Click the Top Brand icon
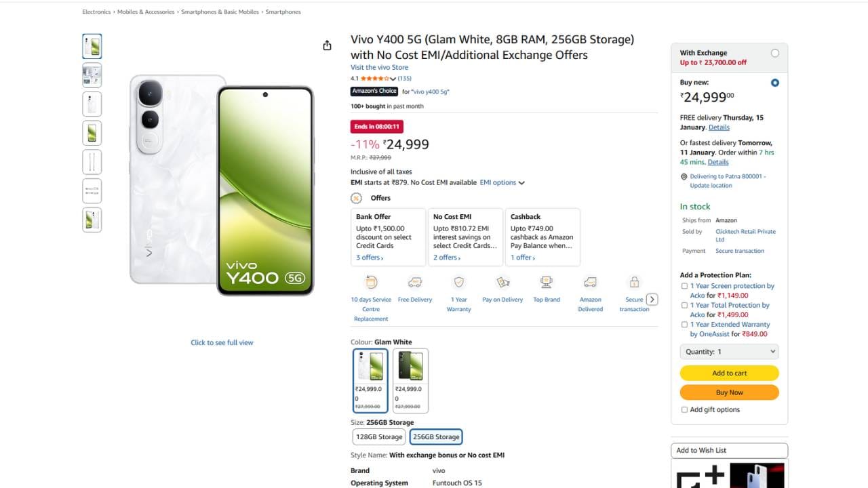The height and width of the screenshot is (488, 868). 547,282
